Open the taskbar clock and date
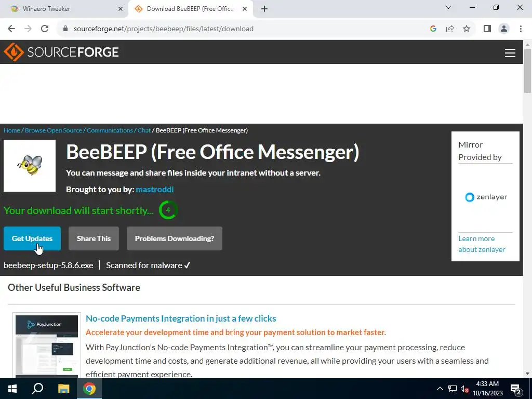 [487, 389]
